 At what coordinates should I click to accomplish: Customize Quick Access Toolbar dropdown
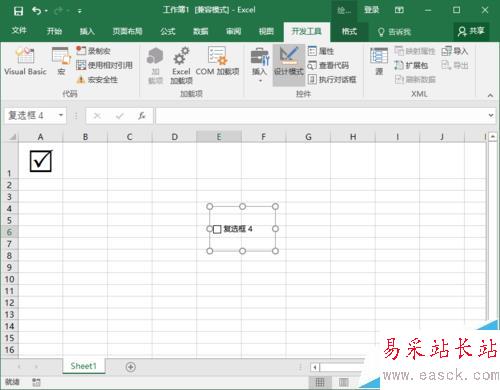click(80, 11)
